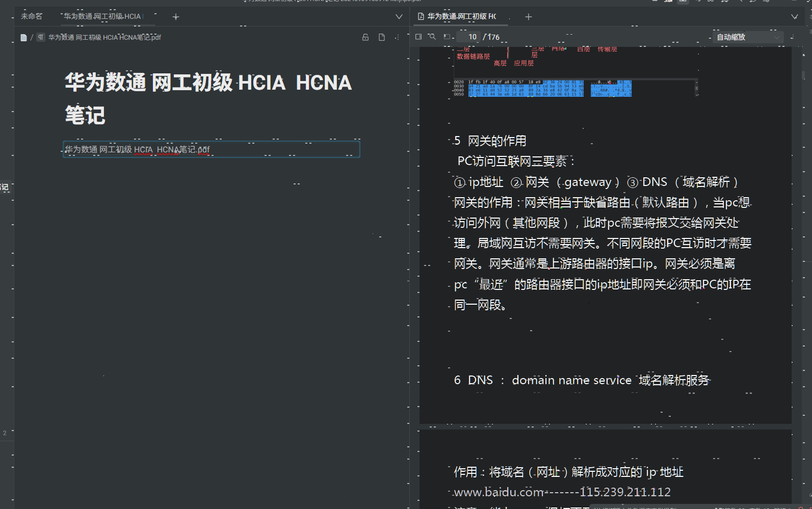This screenshot has height=509, width=812.
Task: Click the document icon in breadcrumb
Action: tap(23, 37)
